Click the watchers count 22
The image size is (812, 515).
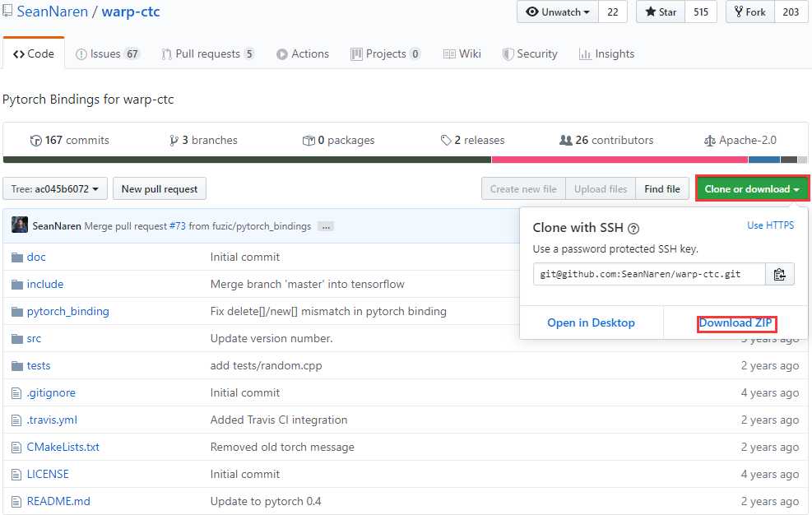point(613,12)
